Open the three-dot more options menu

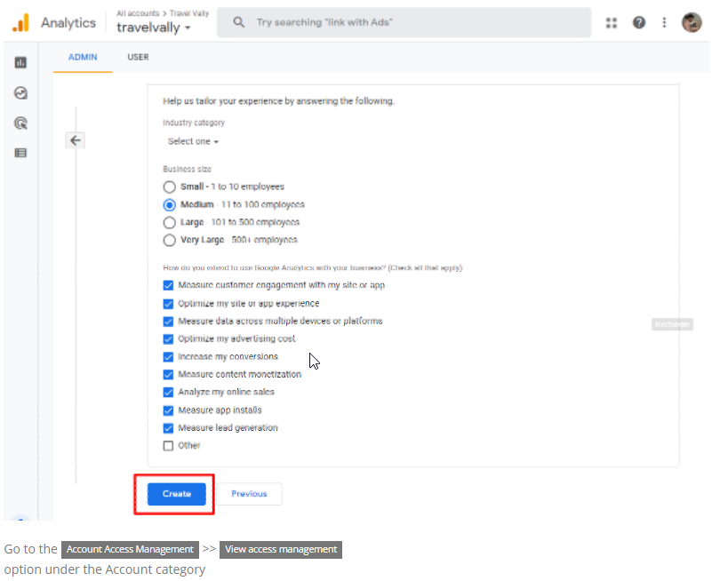[664, 22]
